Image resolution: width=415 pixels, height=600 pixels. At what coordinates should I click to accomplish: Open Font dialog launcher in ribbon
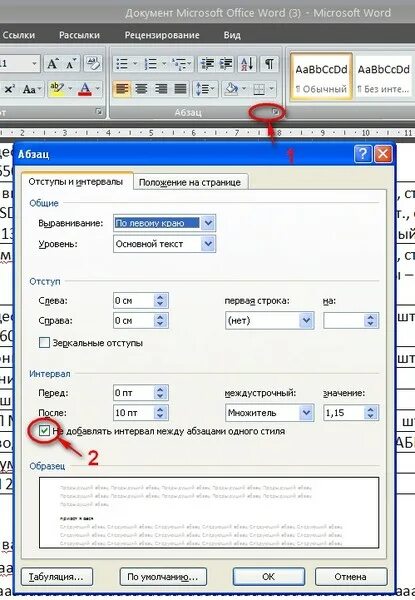point(99,112)
